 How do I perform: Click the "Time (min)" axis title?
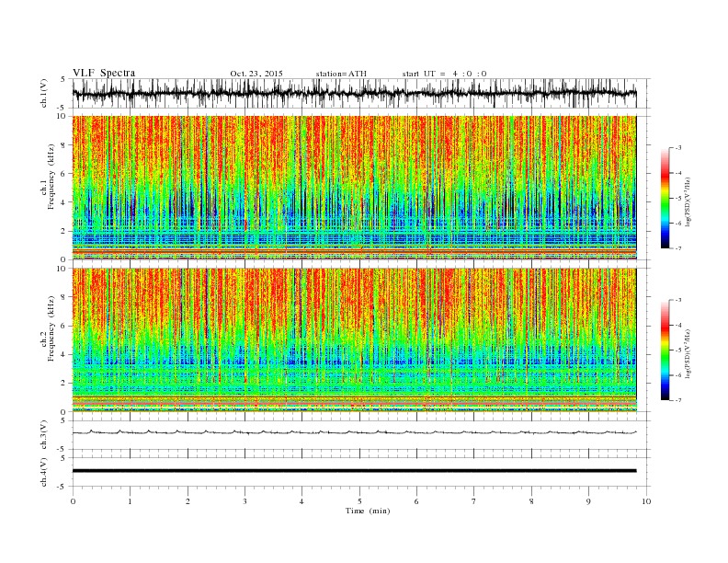tap(368, 511)
